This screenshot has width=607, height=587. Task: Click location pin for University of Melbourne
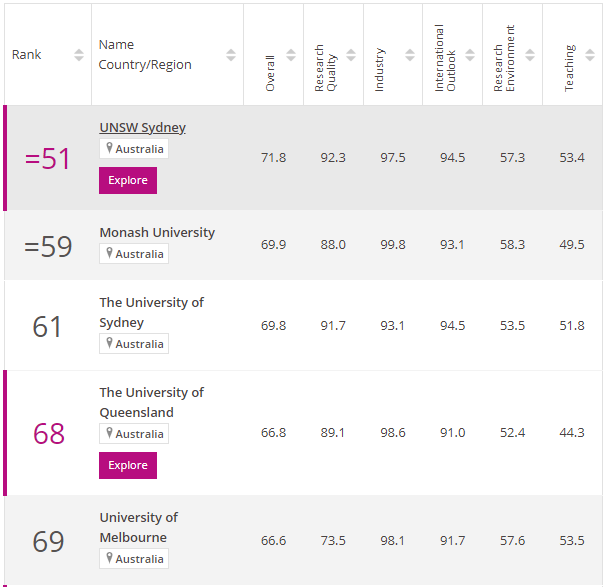point(109,558)
